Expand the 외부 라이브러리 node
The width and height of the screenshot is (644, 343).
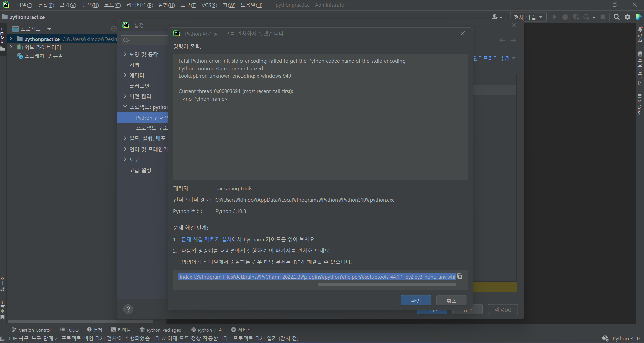point(11,47)
